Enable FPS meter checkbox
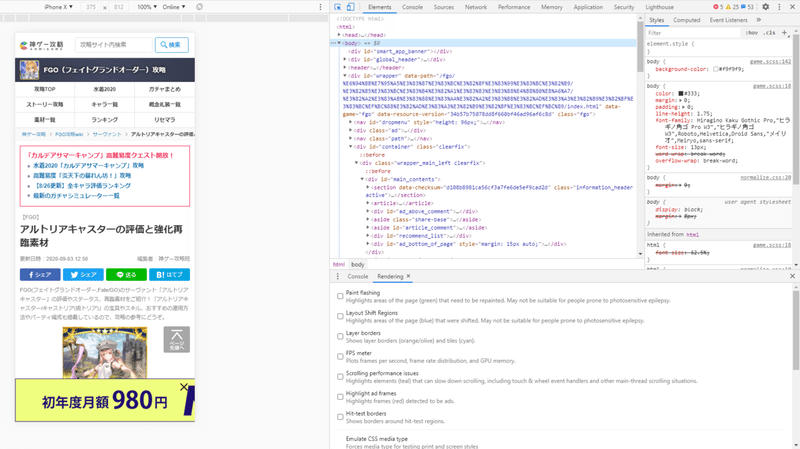800x449 pixels. (340, 357)
